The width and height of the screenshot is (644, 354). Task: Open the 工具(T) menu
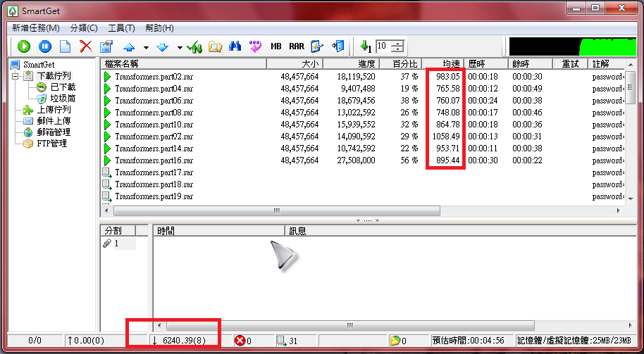[121, 28]
